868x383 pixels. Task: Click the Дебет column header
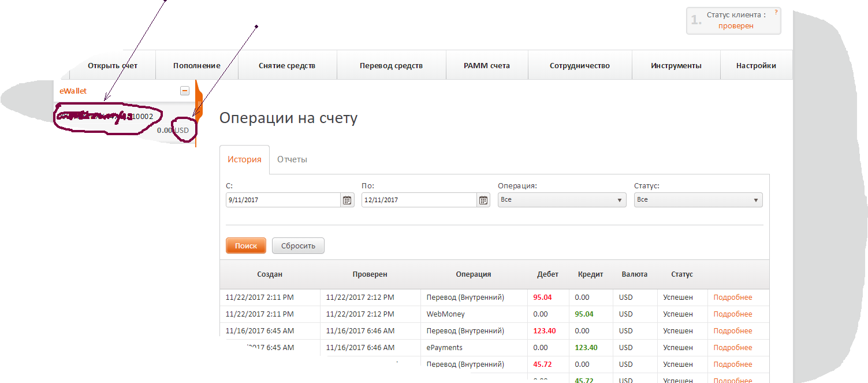(547, 274)
